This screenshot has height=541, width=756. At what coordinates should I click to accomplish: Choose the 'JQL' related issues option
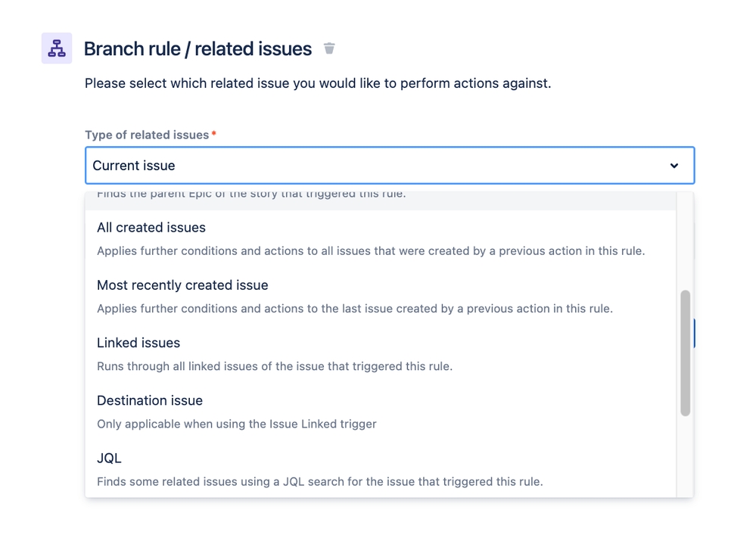(109, 458)
